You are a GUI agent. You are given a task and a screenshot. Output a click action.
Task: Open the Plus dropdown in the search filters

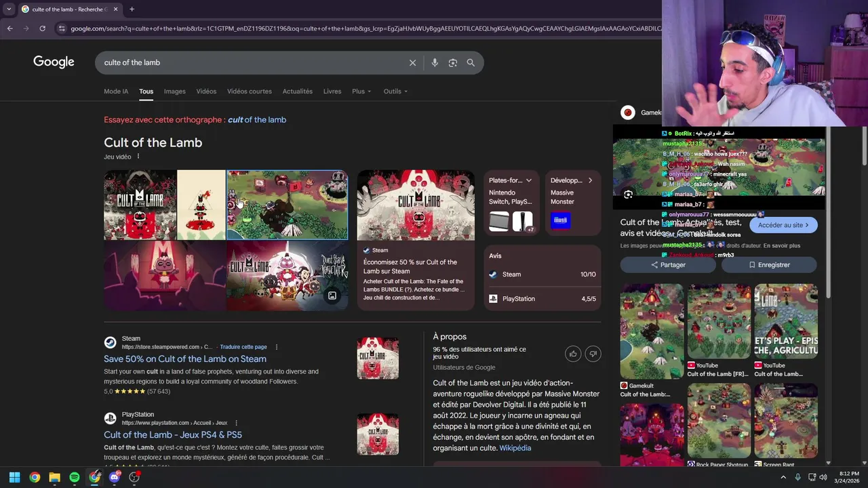point(361,91)
